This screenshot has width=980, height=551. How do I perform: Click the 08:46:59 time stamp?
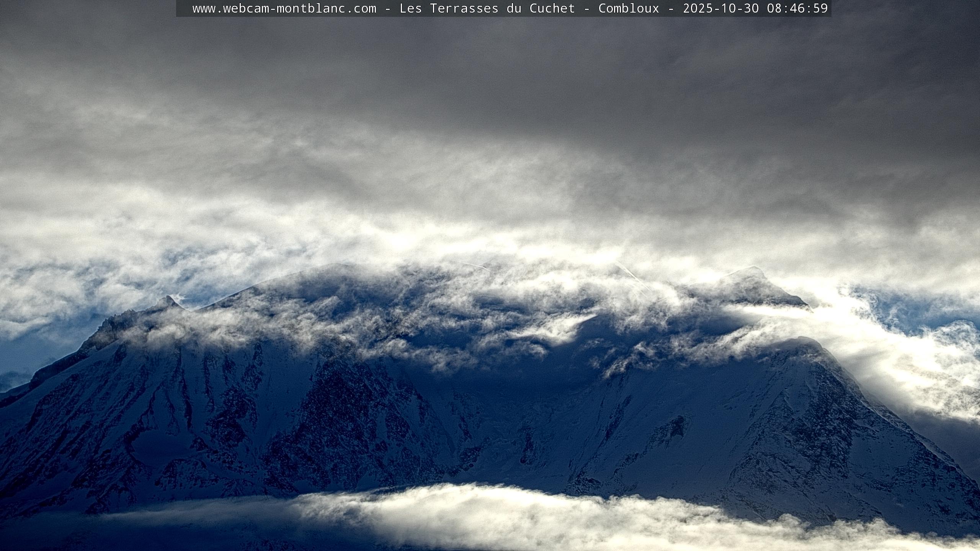[x=797, y=8]
